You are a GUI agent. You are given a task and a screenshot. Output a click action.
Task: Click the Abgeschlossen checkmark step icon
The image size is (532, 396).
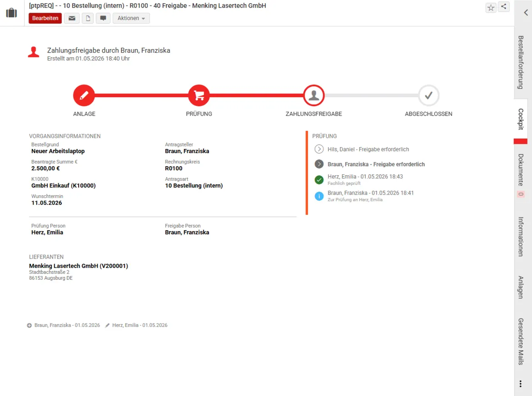click(428, 95)
